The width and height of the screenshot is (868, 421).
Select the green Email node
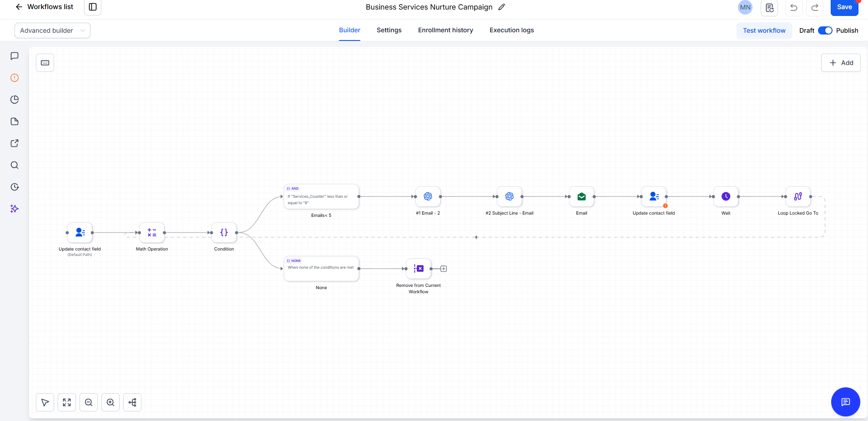point(582,196)
